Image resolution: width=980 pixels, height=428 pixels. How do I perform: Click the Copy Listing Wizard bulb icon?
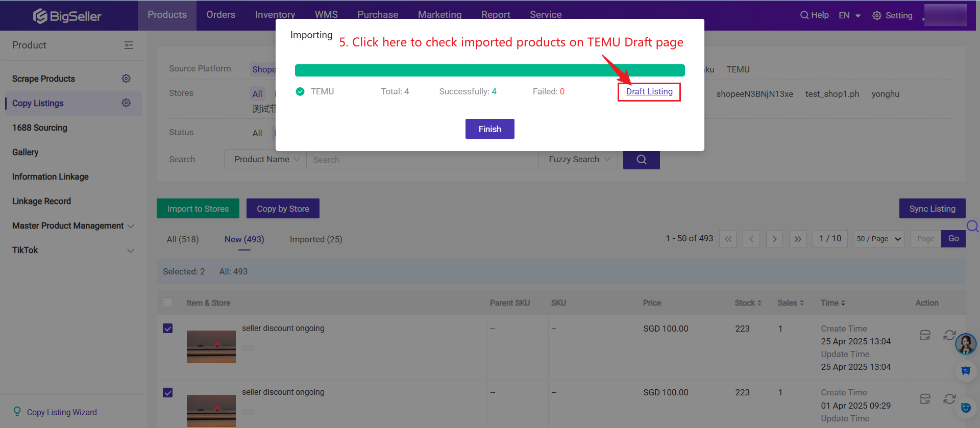click(17, 412)
